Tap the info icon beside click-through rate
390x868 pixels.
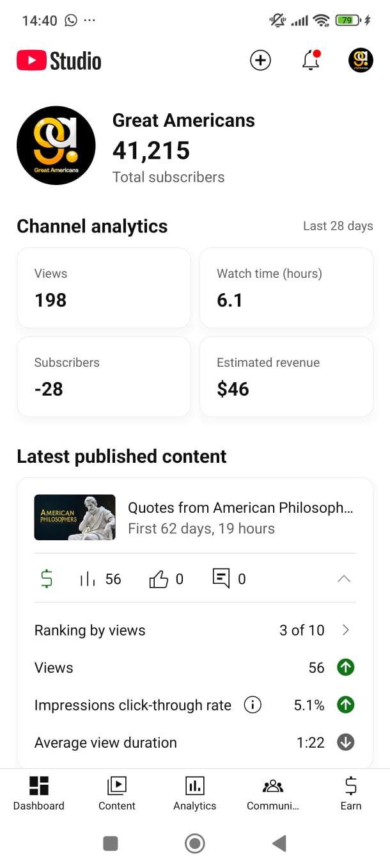(x=253, y=705)
